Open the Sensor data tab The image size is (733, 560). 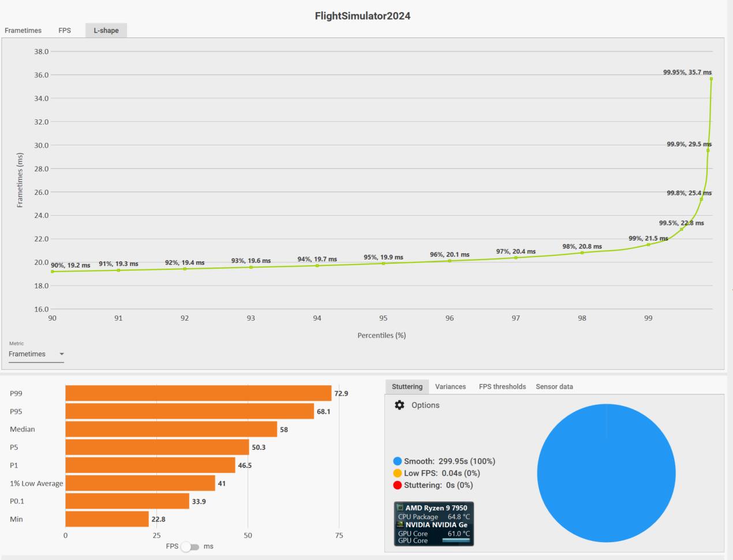554,387
